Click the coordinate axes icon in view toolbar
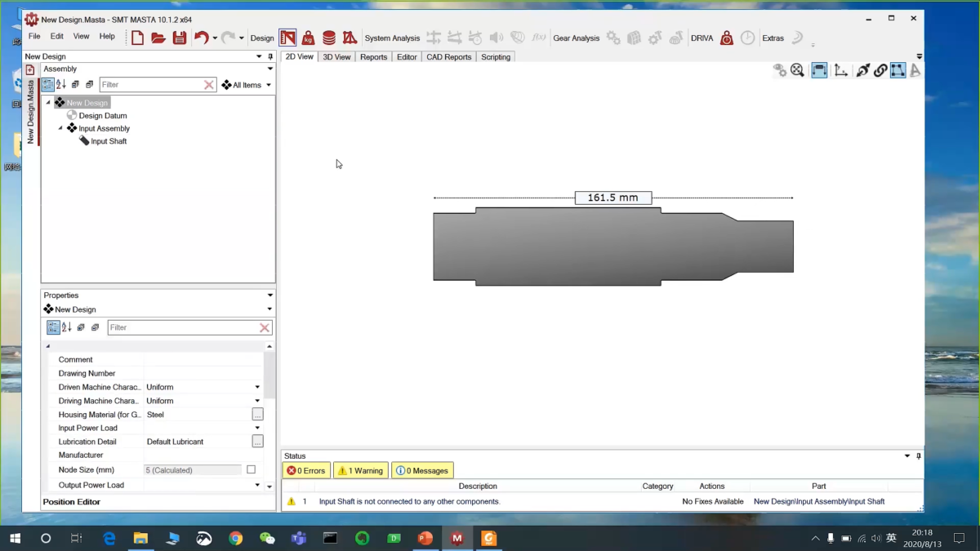The height and width of the screenshot is (551, 980). (x=840, y=71)
